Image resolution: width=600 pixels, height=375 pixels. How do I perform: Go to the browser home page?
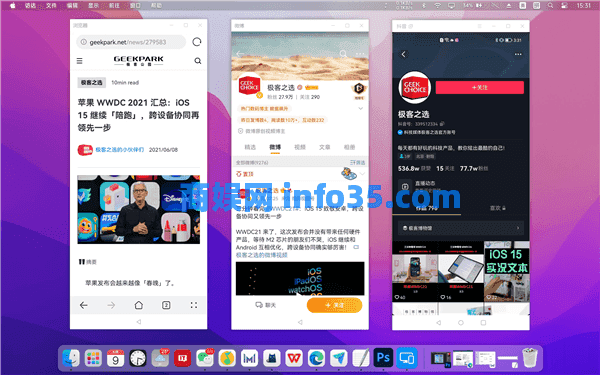[139, 305]
